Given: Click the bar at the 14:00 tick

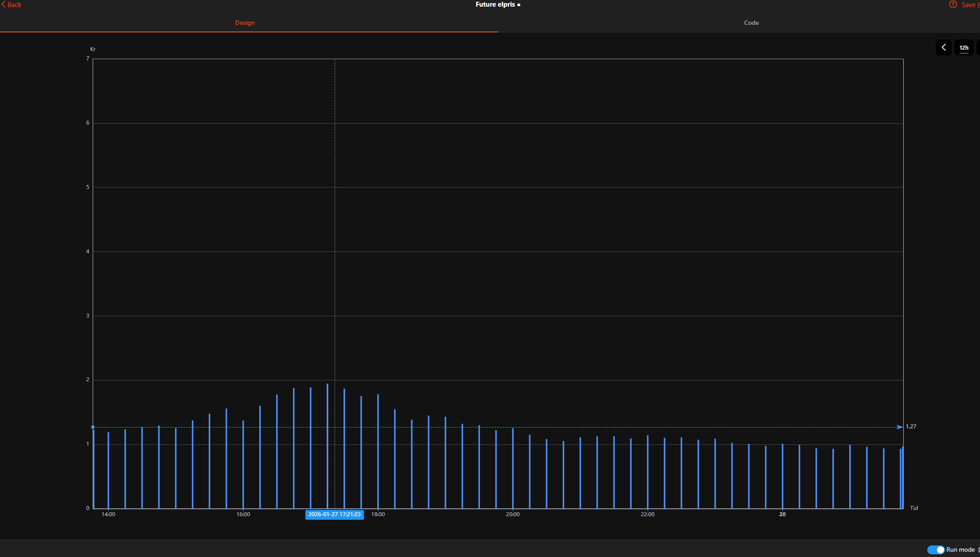Looking at the screenshot, I should [x=108, y=470].
